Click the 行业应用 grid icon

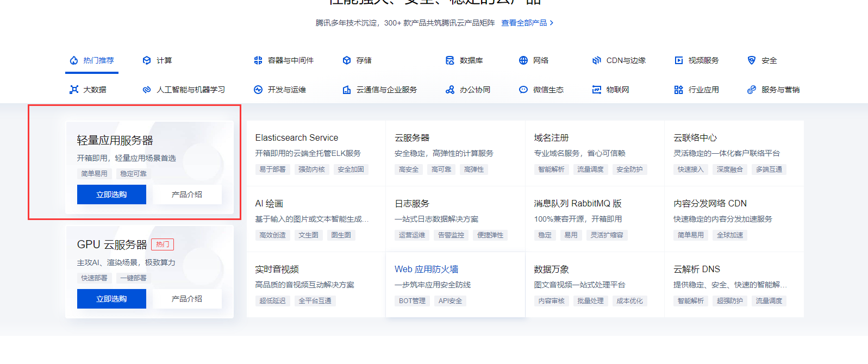point(679,90)
